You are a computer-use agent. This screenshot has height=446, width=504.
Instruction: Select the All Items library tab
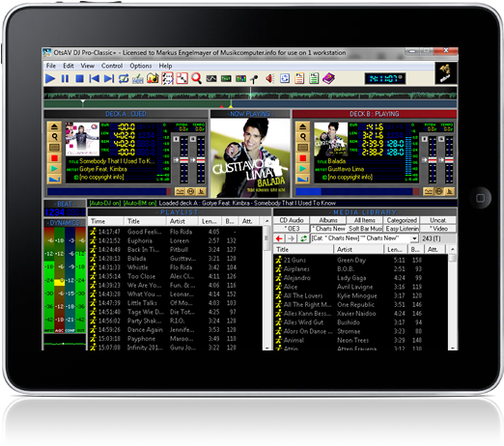(x=365, y=220)
